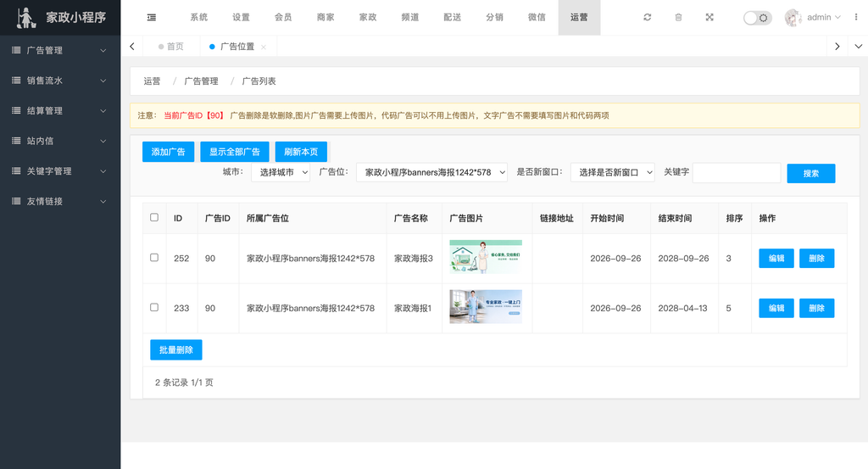Click the 友情链接 sidebar list icon
The image size is (868, 469).
[x=17, y=201]
